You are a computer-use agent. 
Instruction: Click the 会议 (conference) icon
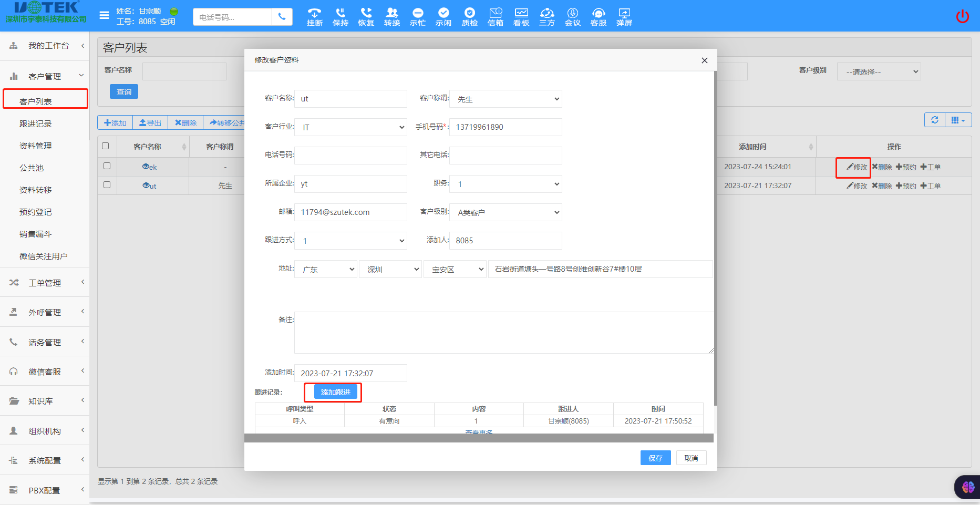tap(572, 16)
